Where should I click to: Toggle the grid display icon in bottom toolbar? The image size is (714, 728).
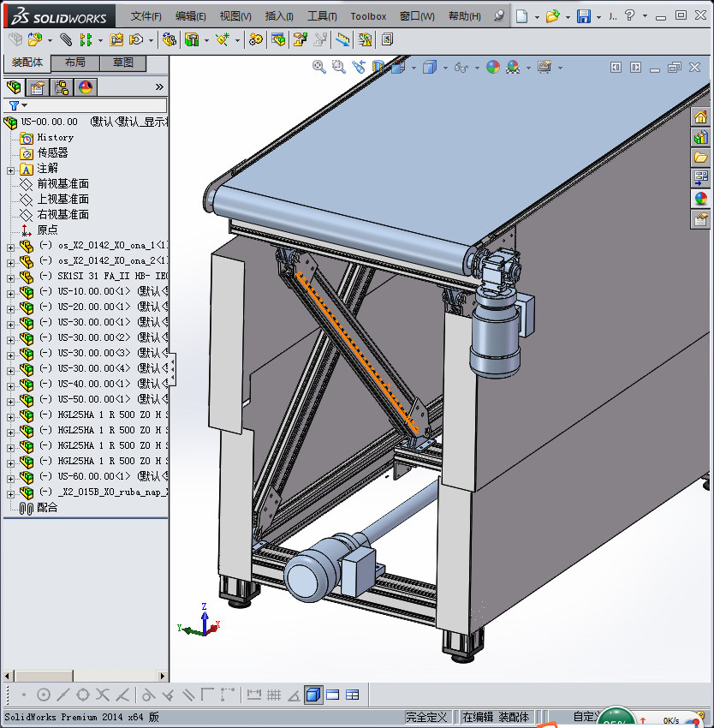(x=274, y=695)
